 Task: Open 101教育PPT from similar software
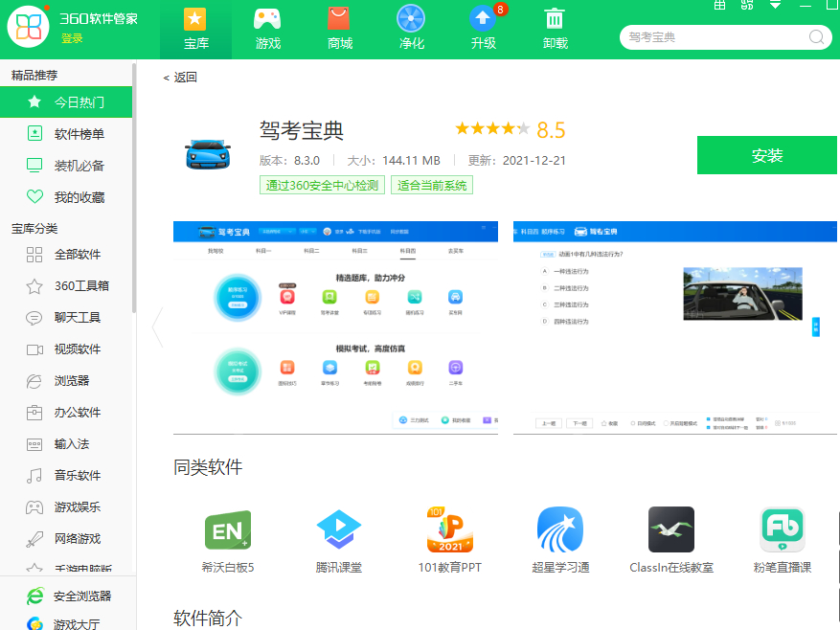pyautogui.click(x=450, y=541)
